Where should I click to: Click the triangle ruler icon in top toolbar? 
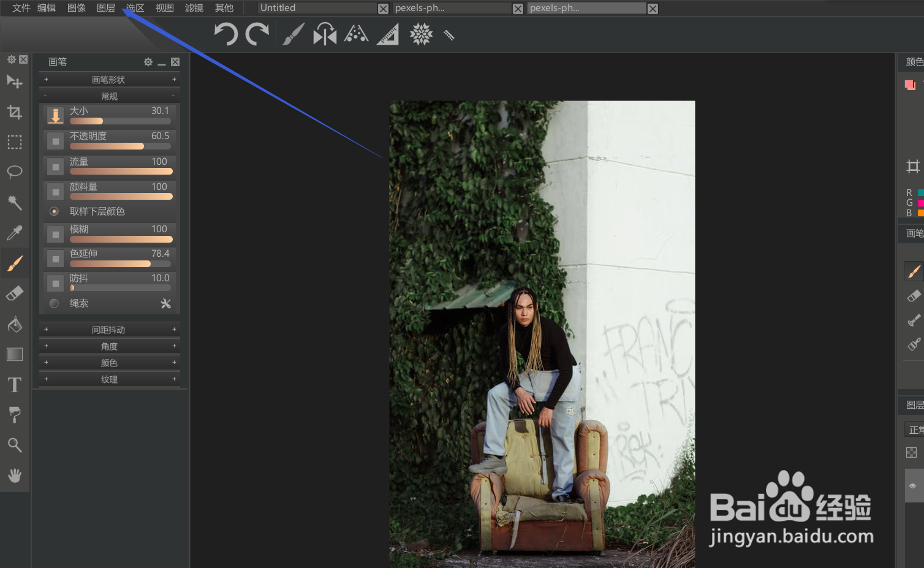click(388, 34)
